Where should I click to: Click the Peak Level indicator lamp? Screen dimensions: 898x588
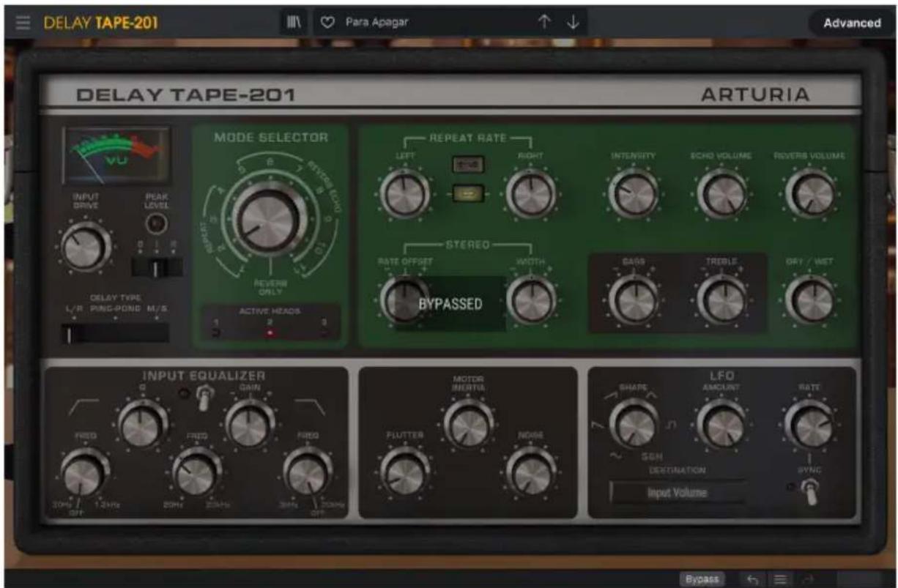[x=157, y=224]
